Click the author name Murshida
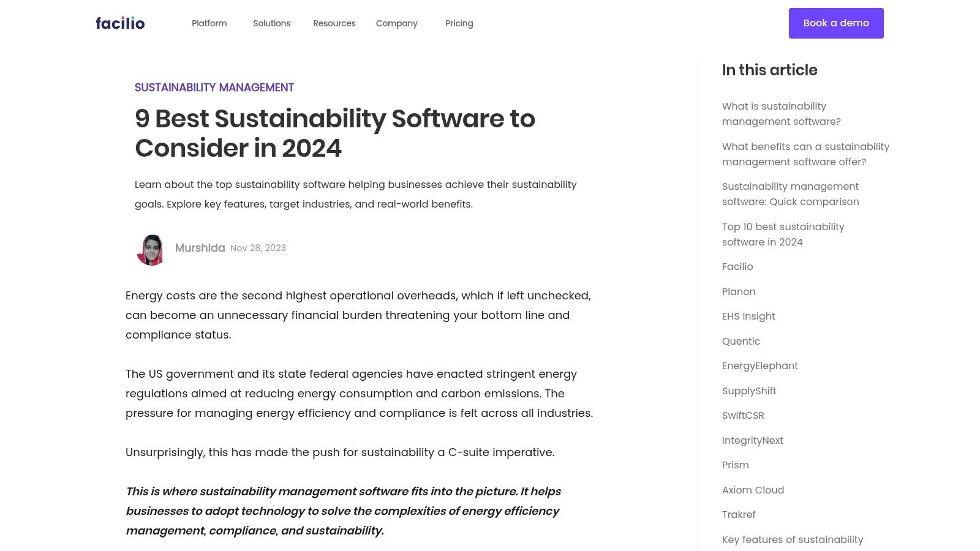The width and height of the screenshot is (980, 551). click(x=200, y=248)
